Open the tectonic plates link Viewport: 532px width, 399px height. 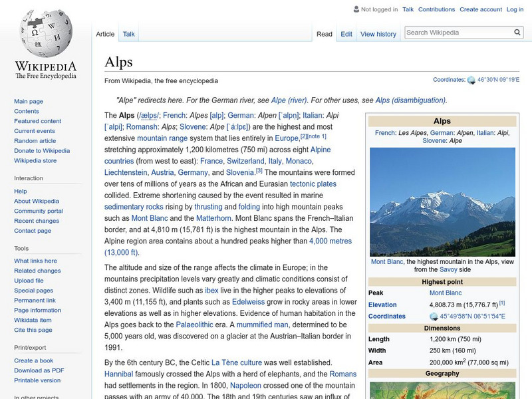[313, 184]
